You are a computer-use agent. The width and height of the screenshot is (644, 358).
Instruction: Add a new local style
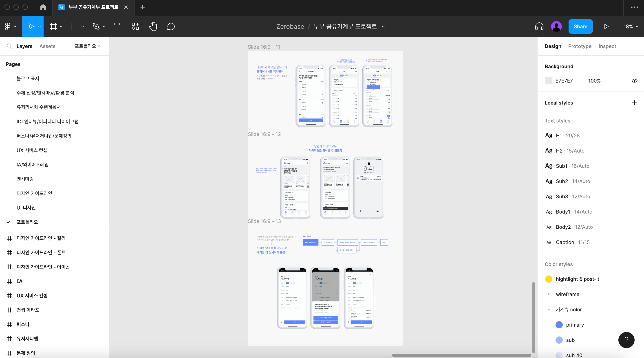[634, 103]
